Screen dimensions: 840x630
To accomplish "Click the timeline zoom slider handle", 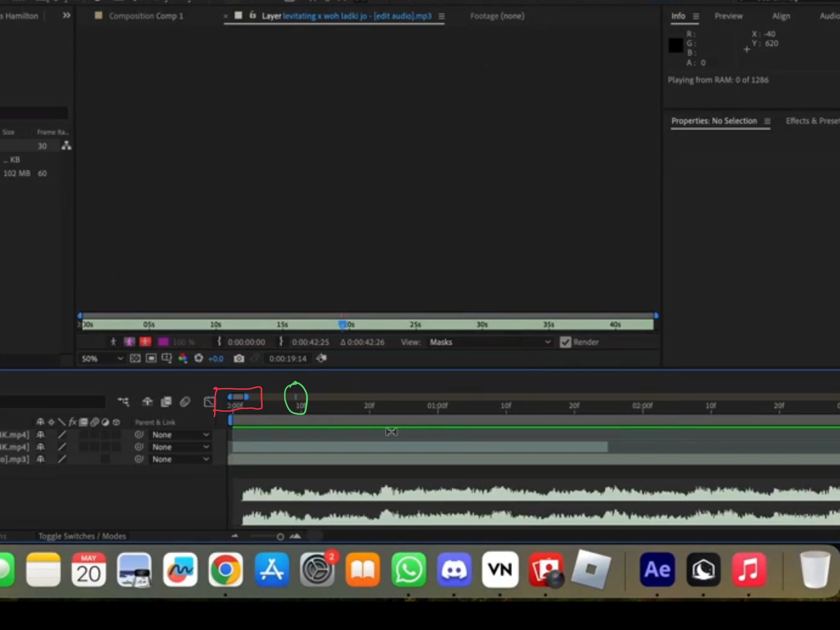I will 280,537.
